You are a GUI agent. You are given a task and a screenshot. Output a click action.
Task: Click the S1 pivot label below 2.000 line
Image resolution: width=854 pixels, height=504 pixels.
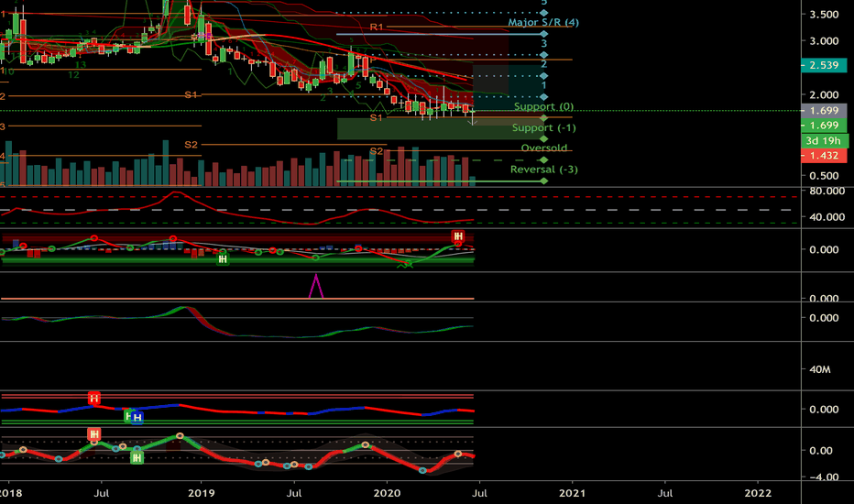click(x=377, y=117)
